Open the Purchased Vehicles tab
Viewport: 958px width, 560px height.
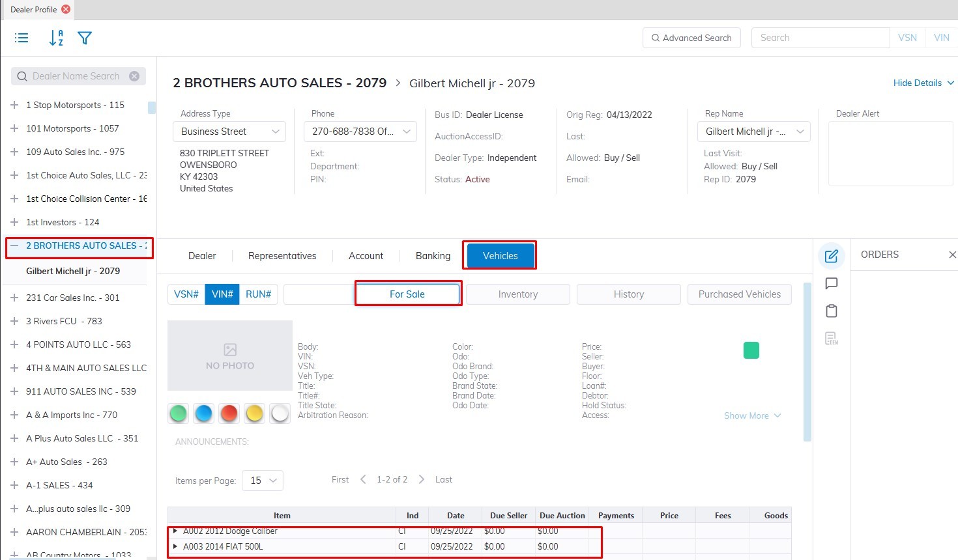[739, 294]
